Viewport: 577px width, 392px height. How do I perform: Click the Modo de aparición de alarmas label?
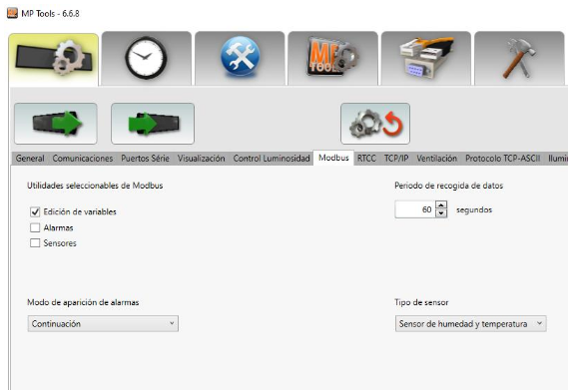(x=83, y=302)
